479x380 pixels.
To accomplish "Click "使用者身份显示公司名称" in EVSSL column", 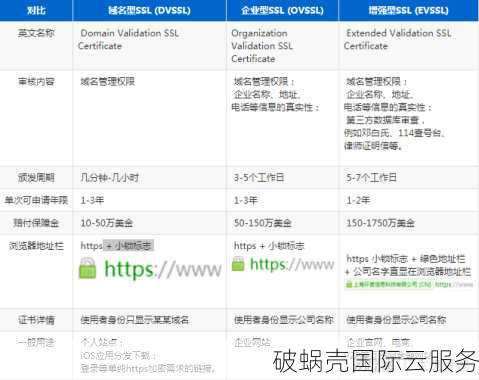I will 396,320.
